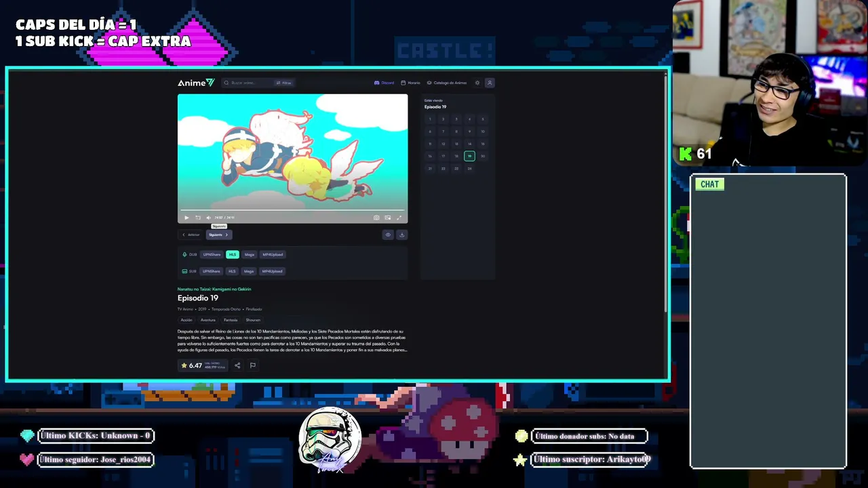The image size is (868, 488).
Task: Click the Anime7 site logo
Action: pos(196,83)
